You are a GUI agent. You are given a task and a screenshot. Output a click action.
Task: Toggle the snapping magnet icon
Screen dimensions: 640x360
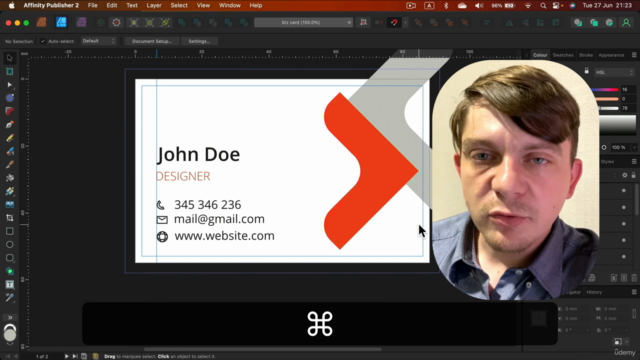394,22
